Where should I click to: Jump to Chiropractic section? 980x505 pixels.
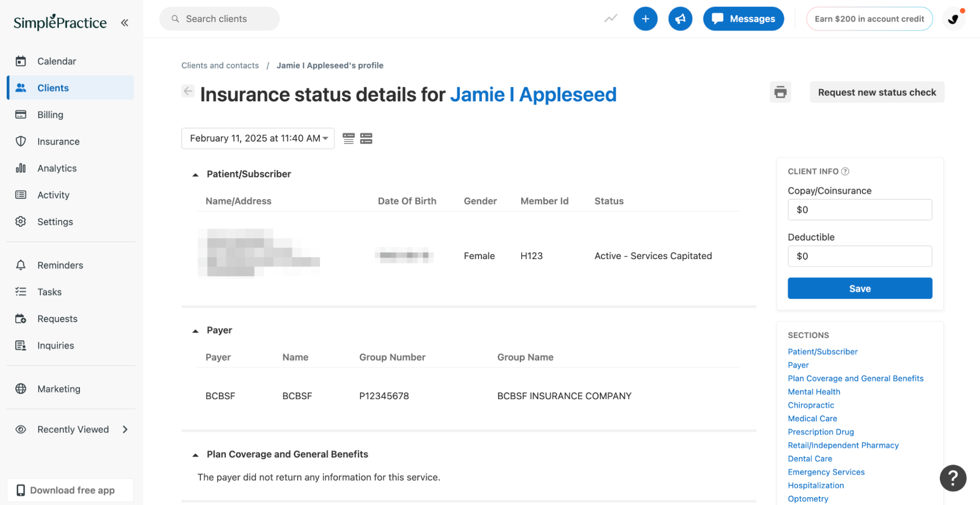(811, 405)
